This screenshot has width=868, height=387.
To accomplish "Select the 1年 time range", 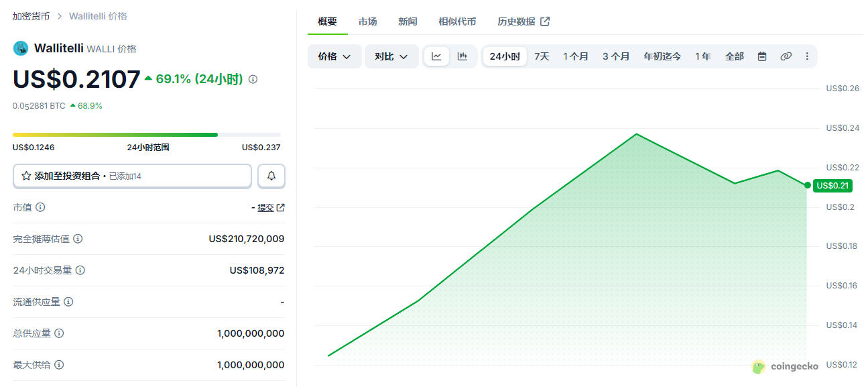I will 703,56.
